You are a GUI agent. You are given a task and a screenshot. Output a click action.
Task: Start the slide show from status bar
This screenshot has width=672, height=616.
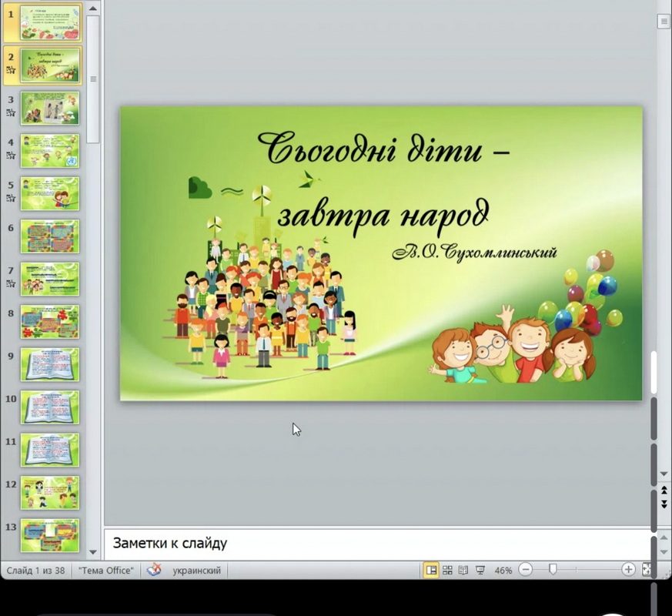click(x=480, y=571)
